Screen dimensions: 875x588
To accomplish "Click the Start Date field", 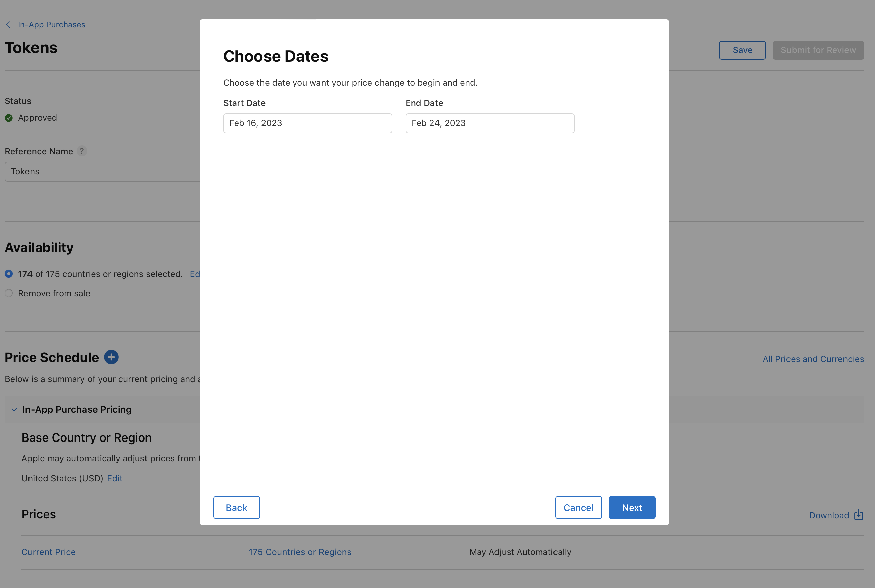I will point(307,123).
